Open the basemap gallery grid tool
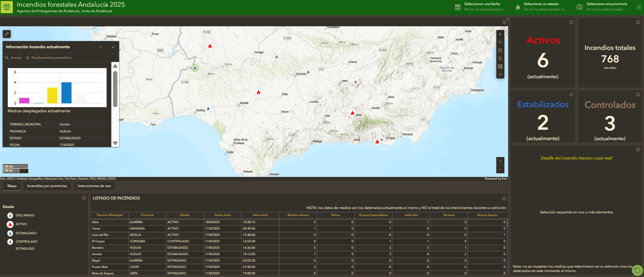644x277 pixels. (x=500, y=66)
